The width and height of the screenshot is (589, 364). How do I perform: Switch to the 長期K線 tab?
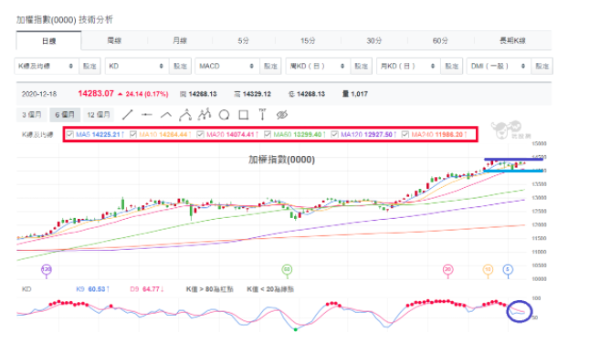[512, 40]
